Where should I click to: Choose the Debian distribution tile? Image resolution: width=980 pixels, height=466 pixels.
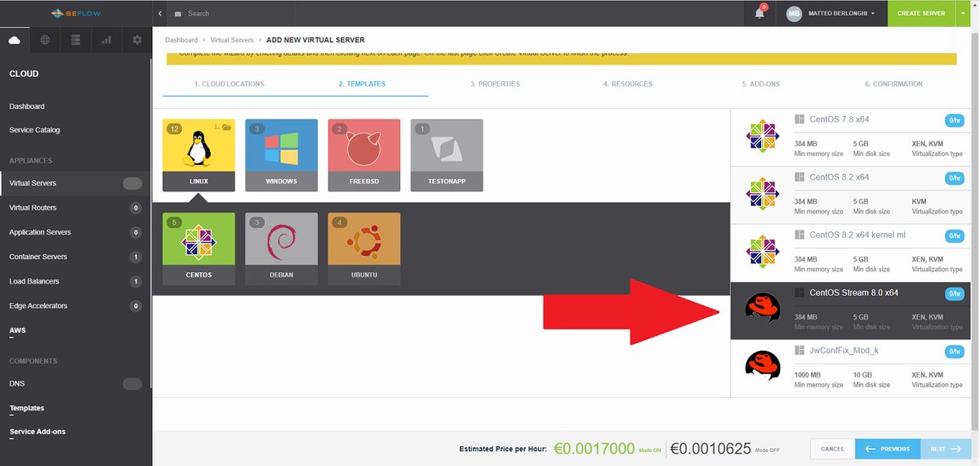click(x=281, y=249)
